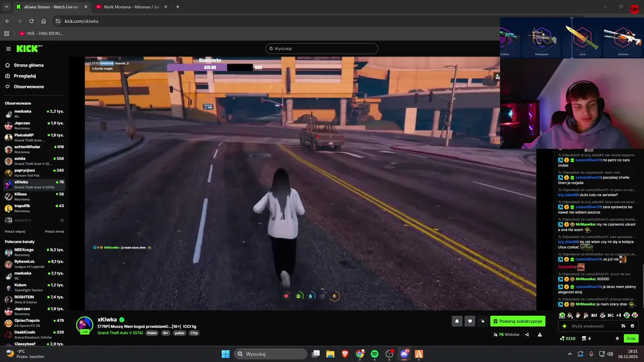Click the share icon next to viewer count
The width and height of the screenshot is (644, 362).
pos(527,334)
